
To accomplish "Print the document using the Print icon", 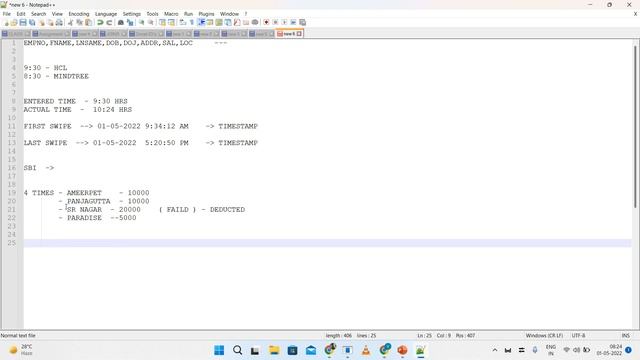I will pos(59,22).
